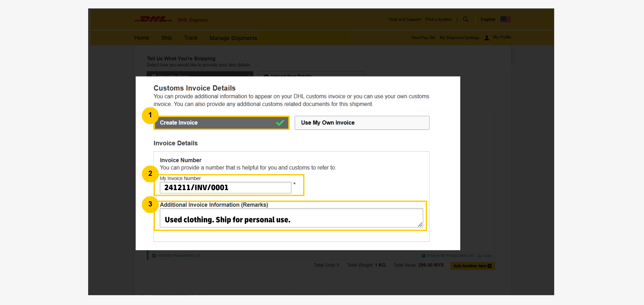Click the green checkmark on Create Invoice
This screenshot has width=644, height=305.
point(280,123)
